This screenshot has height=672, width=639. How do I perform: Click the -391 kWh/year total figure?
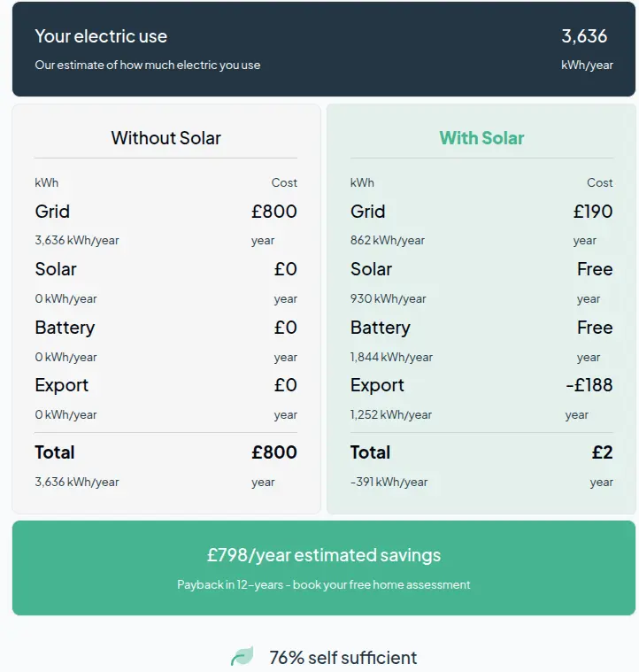389,483
